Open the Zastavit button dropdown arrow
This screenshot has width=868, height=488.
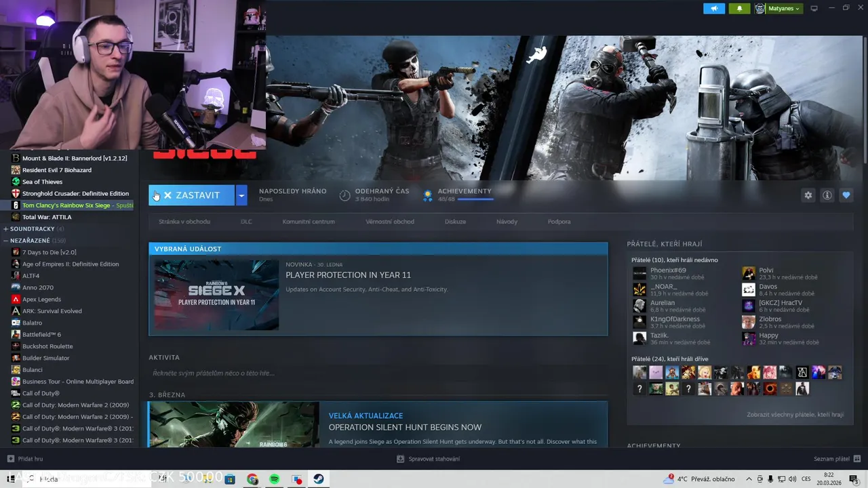tap(241, 195)
